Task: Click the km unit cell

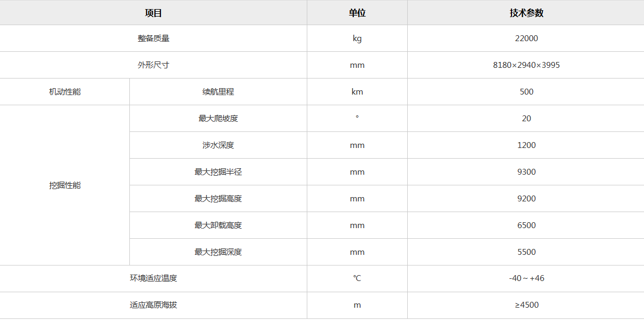Action: [x=357, y=92]
